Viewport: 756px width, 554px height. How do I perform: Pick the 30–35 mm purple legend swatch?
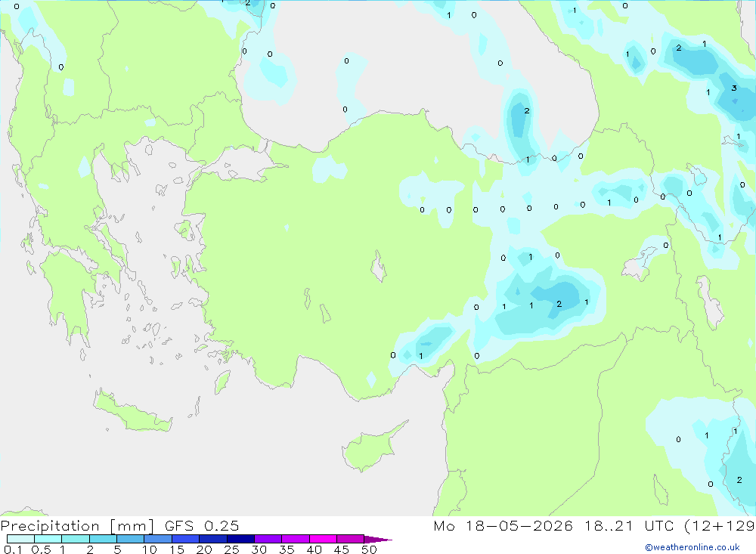point(268,539)
